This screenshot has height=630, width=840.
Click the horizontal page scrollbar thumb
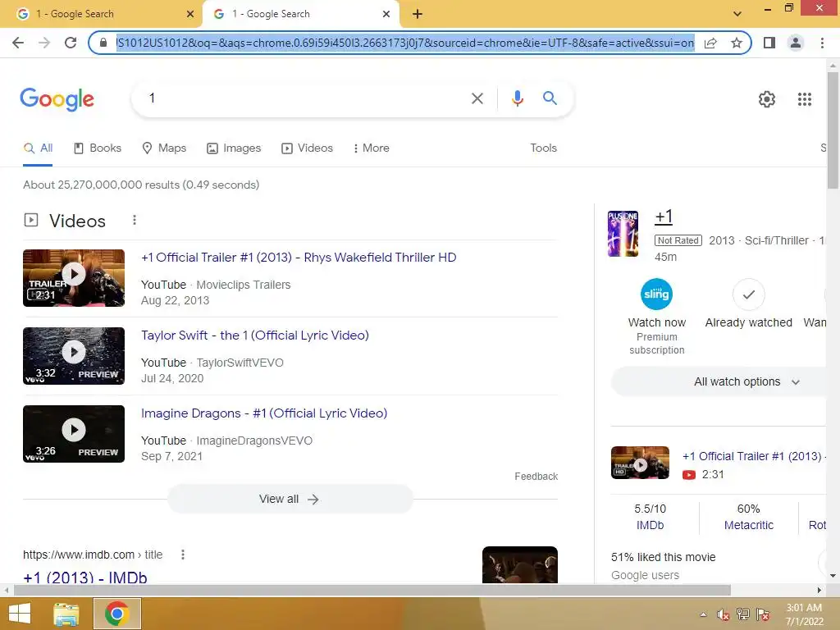click(372, 590)
